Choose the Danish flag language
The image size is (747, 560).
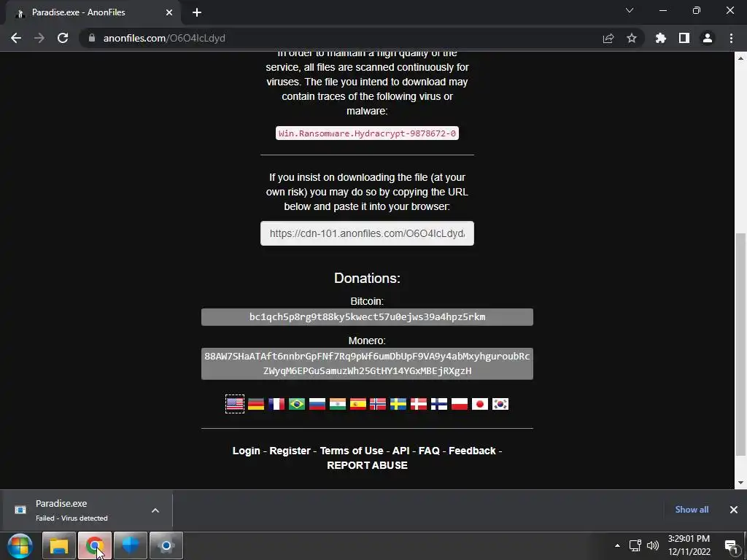tap(419, 404)
